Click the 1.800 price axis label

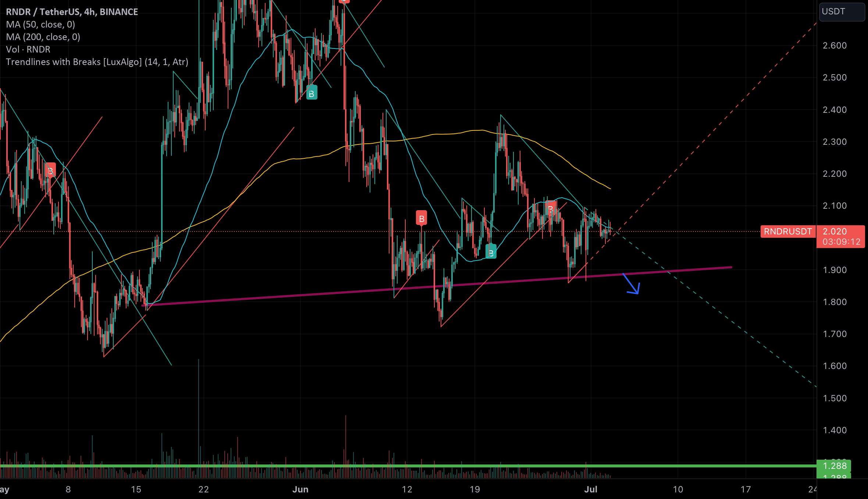click(x=835, y=302)
